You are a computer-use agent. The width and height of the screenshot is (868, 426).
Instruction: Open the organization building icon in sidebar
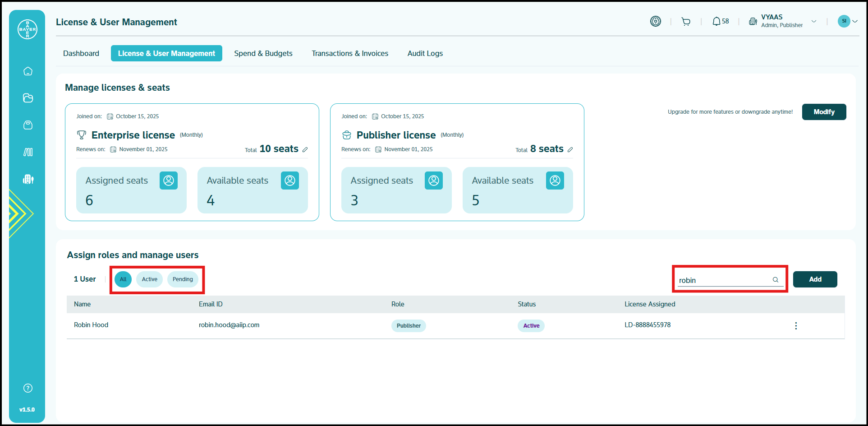[28, 179]
